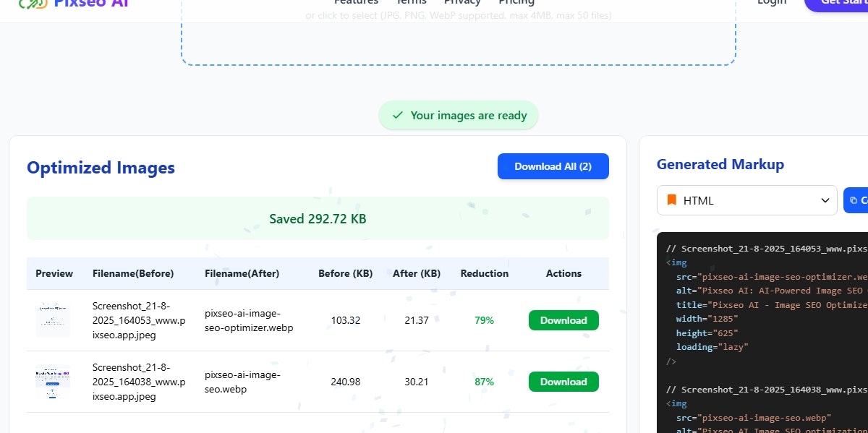Screen dimensions: 868x433
Task: Click the title="Pixseo AI - Image SEO" code line
Action: pos(772,305)
